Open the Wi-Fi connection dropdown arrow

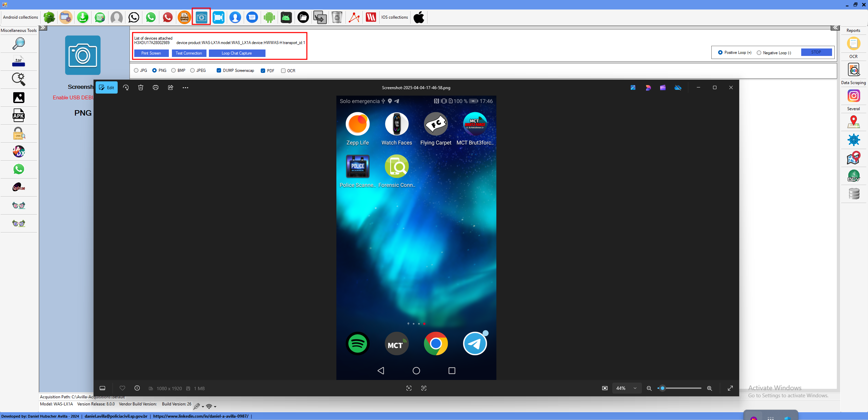(x=215, y=406)
